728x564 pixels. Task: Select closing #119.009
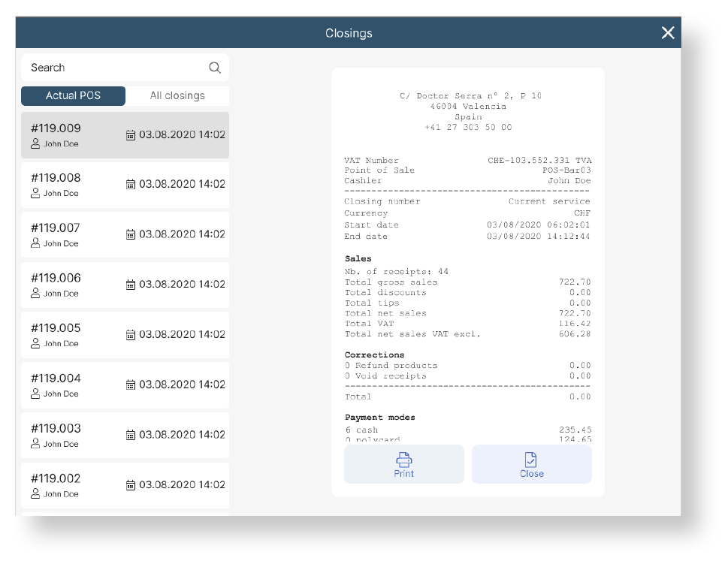pyautogui.click(x=125, y=135)
